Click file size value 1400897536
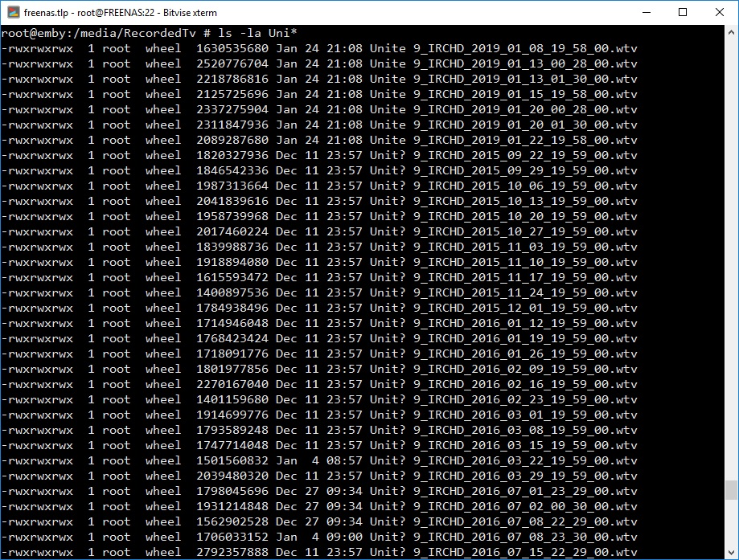This screenshot has height=560, width=739. pyautogui.click(x=232, y=292)
